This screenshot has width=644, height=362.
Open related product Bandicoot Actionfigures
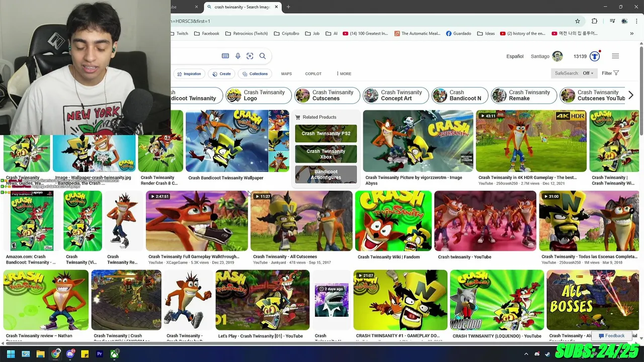326,174
